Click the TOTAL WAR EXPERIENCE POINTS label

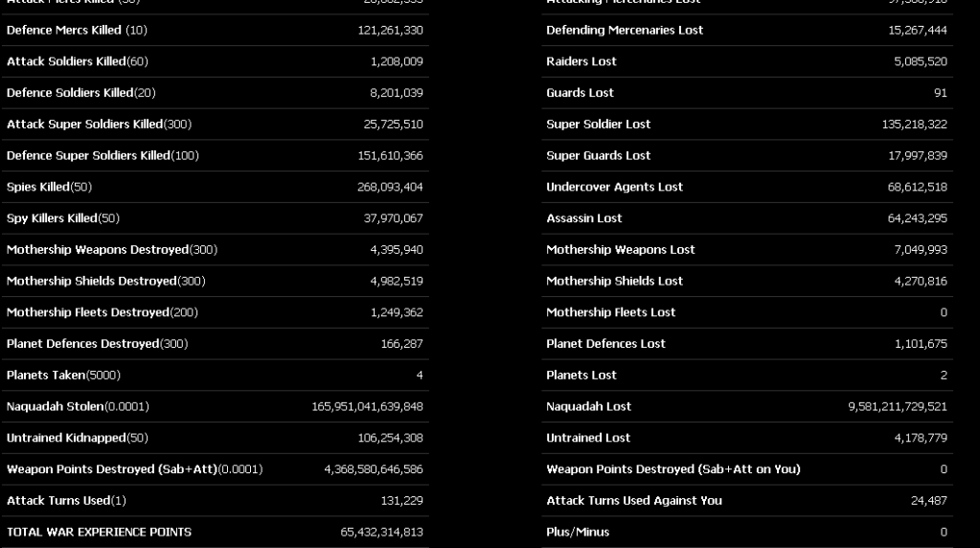99,532
